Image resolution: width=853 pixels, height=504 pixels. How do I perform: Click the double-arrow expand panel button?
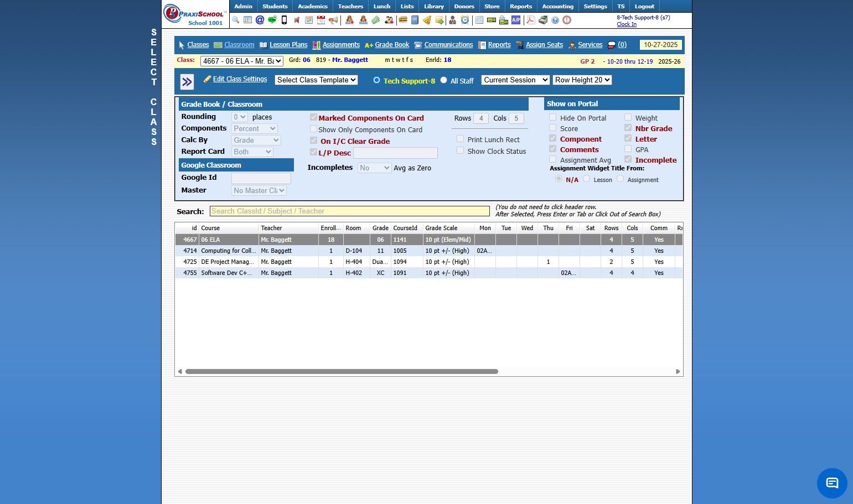click(x=187, y=82)
